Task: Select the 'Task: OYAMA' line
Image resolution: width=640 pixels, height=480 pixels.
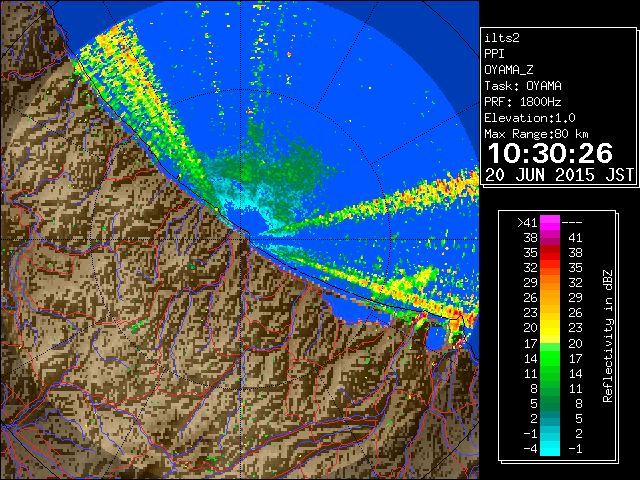Action: (x=523, y=86)
